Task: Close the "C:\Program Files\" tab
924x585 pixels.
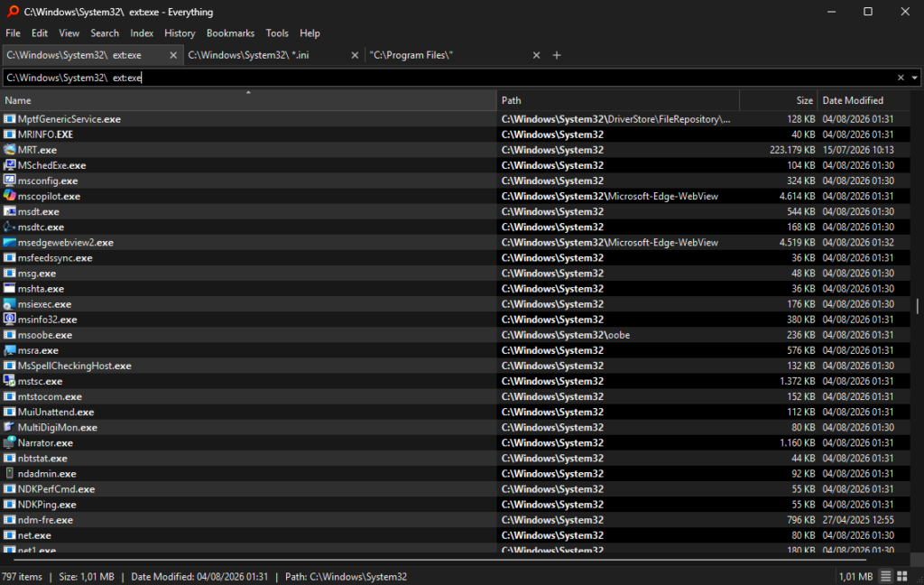Action: point(536,55)
